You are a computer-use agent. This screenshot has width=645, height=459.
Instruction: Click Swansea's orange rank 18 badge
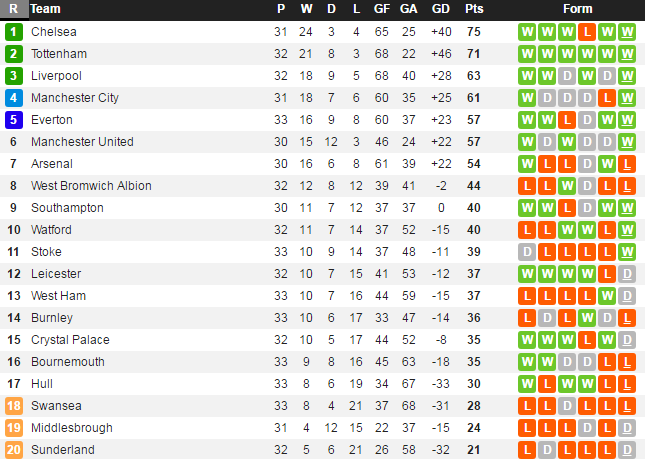click(13, 405)
